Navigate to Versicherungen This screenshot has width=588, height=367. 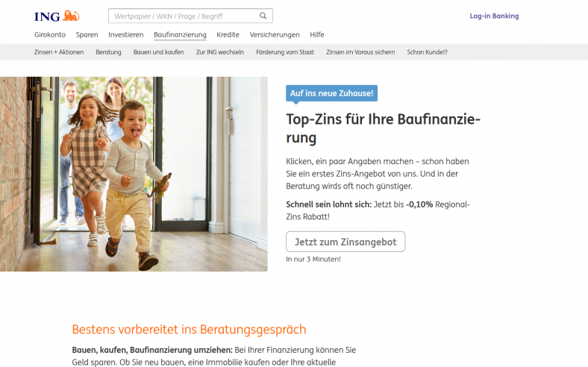(275, 34)
